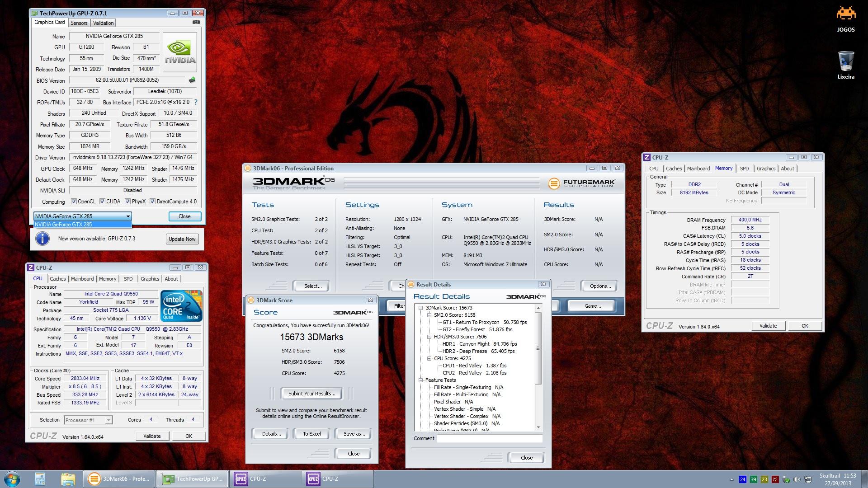Open SPD tab in right CPU-Z window

click(744, 169)
